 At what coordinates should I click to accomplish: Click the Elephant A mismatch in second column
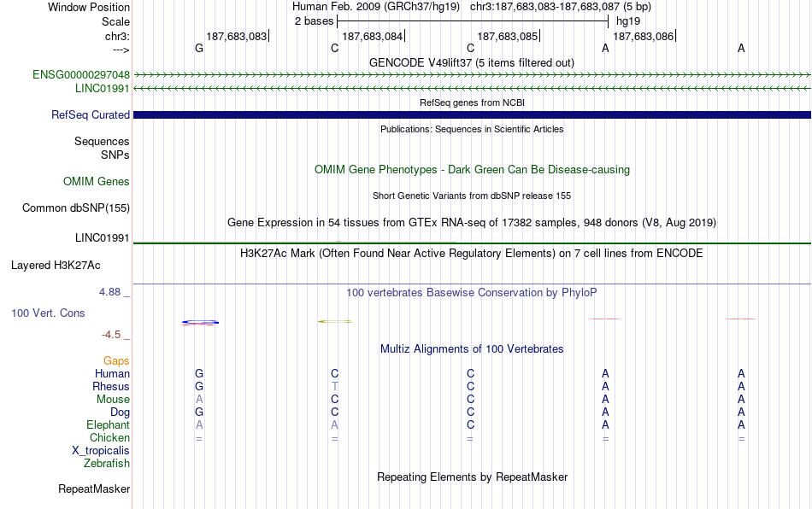pos(334,424)
